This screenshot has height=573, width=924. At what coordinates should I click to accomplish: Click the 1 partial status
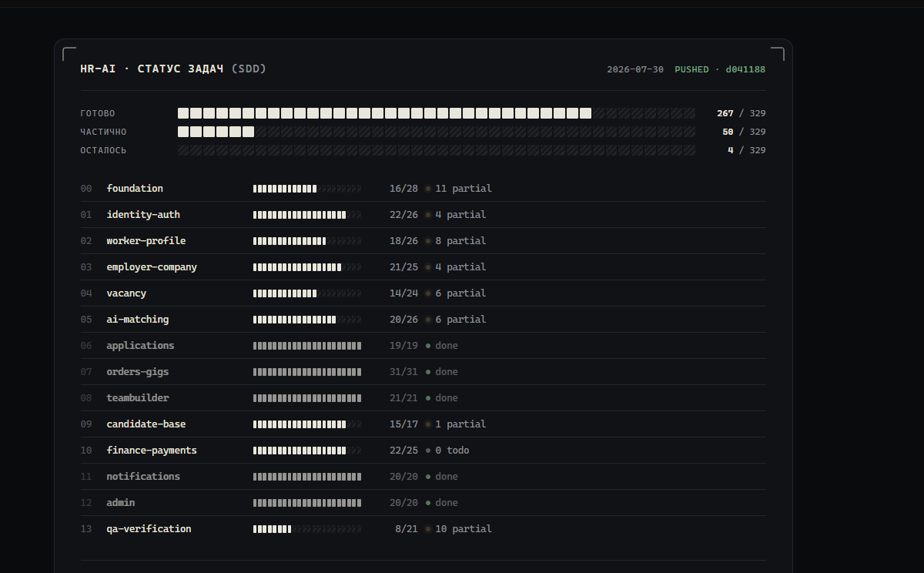460,424
